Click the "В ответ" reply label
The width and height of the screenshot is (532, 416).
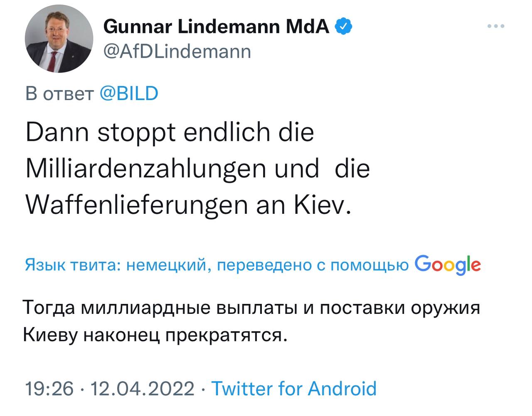[60, 94]
